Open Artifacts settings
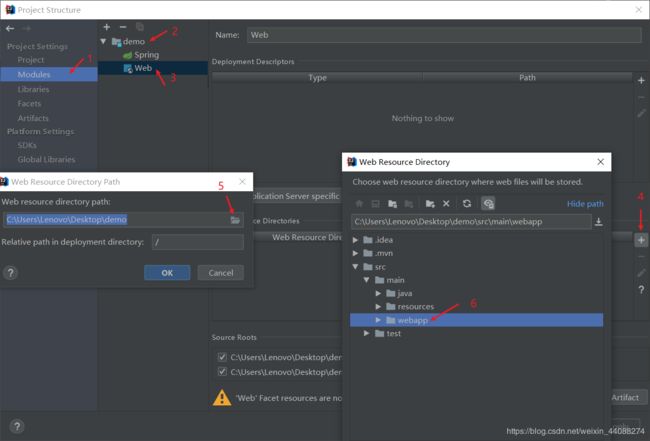650x441 pixels. pyautogui.click(x=33, y=118)
